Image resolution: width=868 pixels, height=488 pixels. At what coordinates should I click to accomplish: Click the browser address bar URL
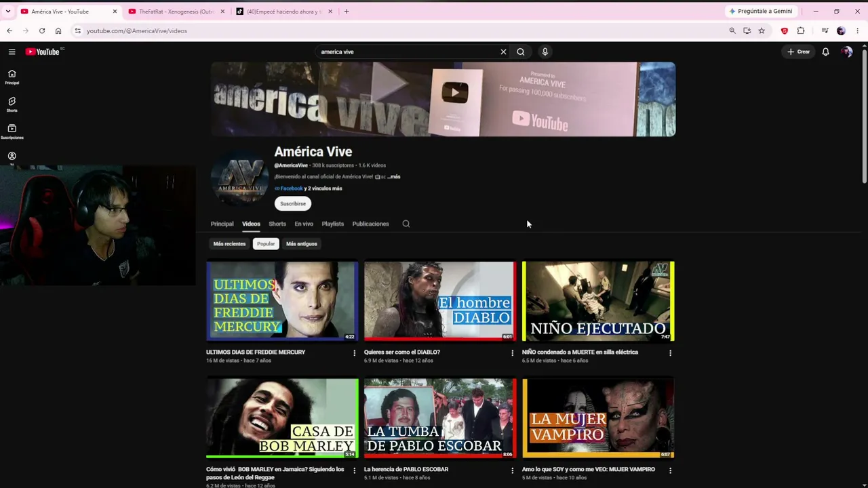pos(137,30)
